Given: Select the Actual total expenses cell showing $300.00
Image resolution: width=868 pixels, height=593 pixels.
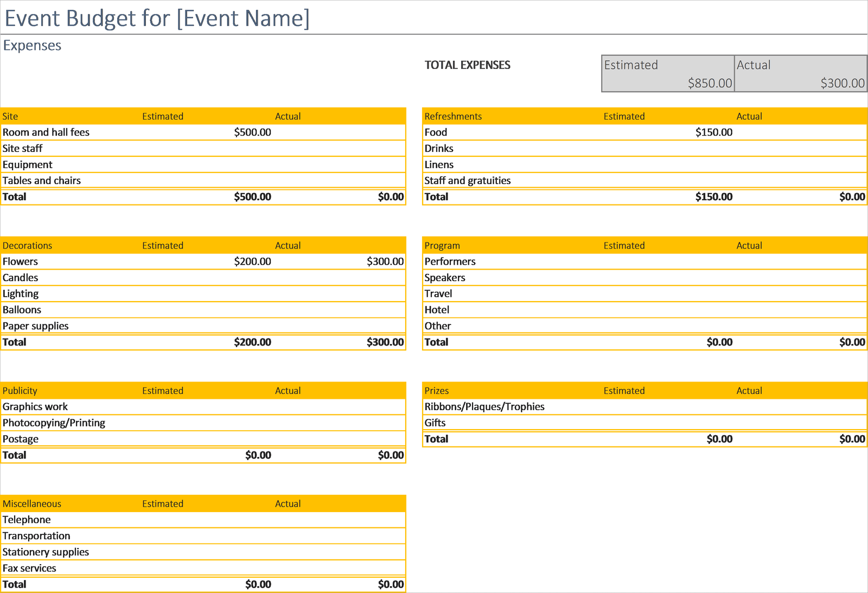Looking at the screenshot, I should (800, 84).
